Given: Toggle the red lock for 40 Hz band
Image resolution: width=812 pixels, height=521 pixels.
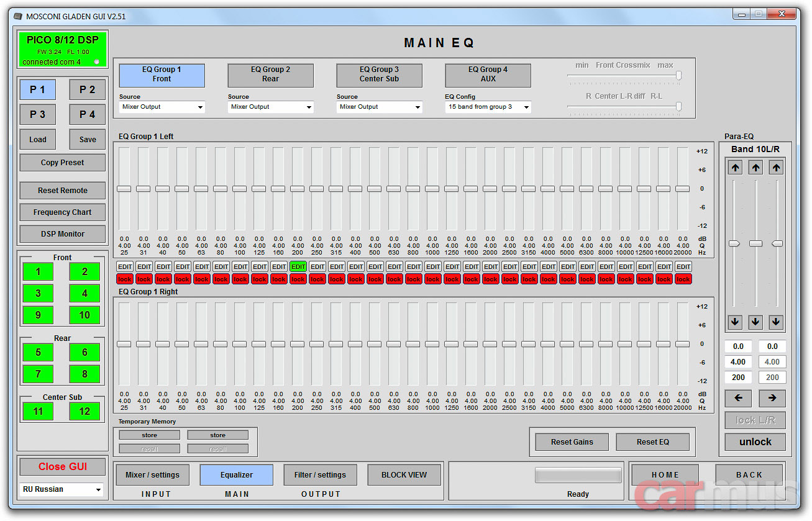Looking at the screenshot, I should point(163,279).
